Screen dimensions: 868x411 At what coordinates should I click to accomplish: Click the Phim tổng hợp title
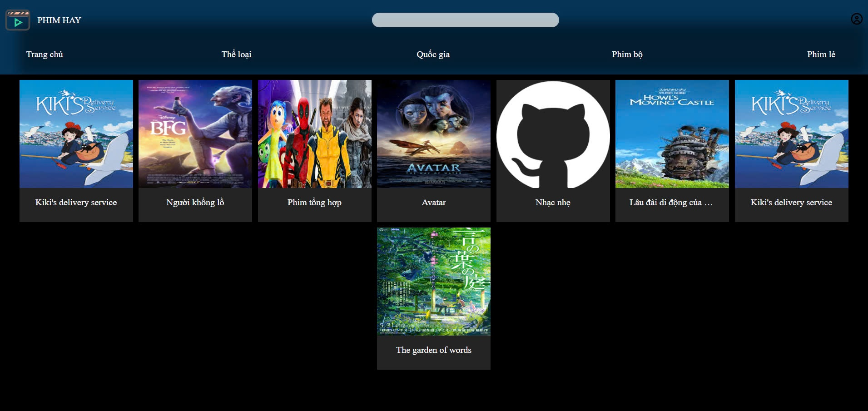(x=314, y=203)
